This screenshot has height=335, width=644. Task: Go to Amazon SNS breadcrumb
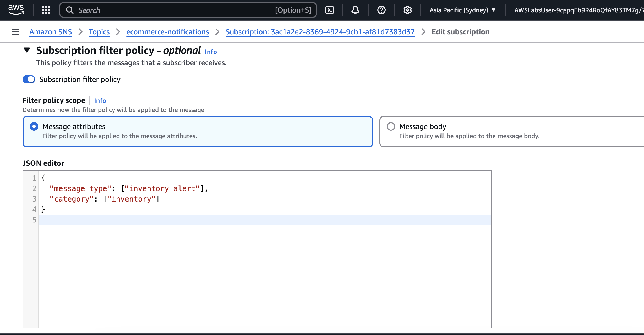[x=51, y=32]
